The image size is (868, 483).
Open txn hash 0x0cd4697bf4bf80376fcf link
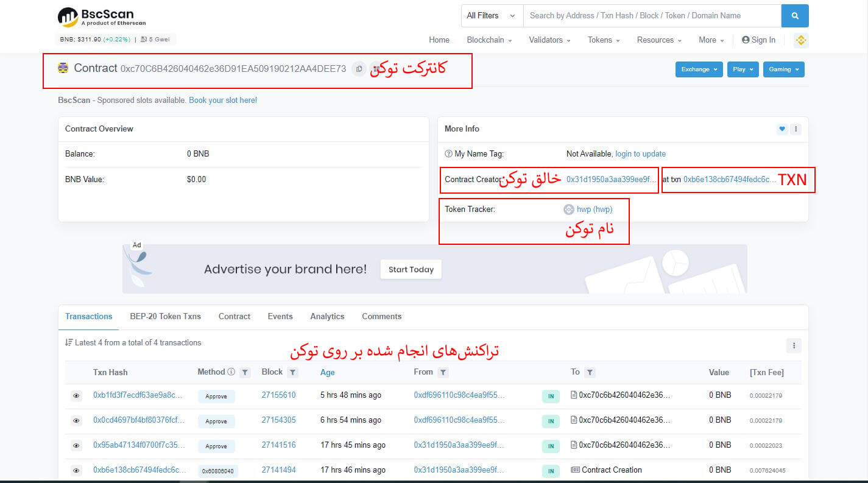139,420
